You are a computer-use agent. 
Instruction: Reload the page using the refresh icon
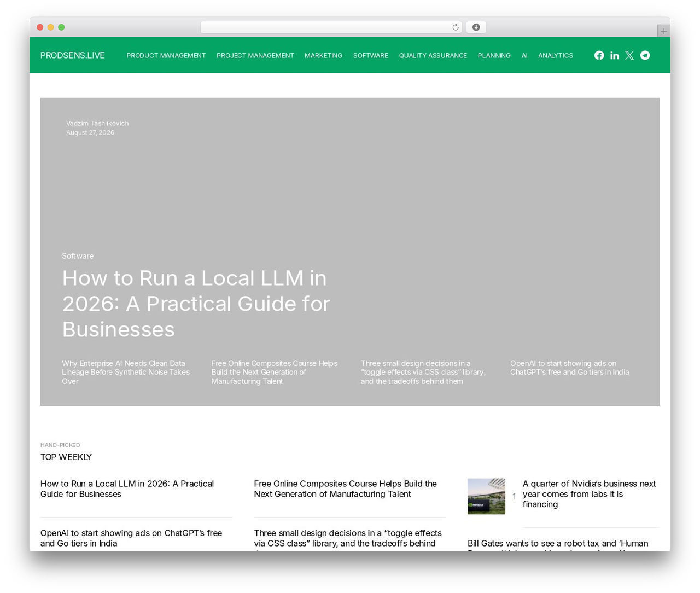(456, 27)
